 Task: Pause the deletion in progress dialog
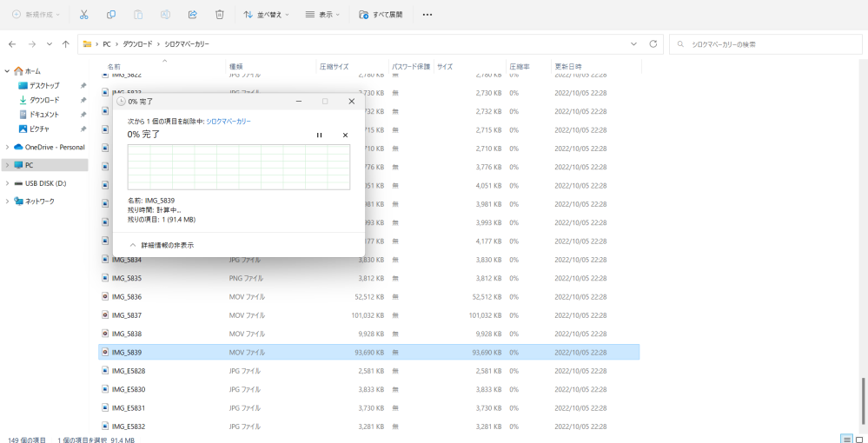tap(320, 136)
